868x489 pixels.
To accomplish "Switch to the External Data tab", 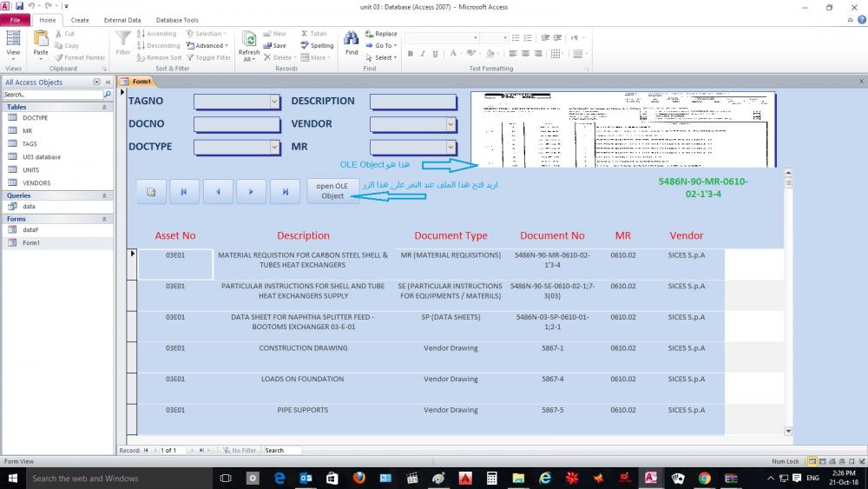I will coord(122,20).
